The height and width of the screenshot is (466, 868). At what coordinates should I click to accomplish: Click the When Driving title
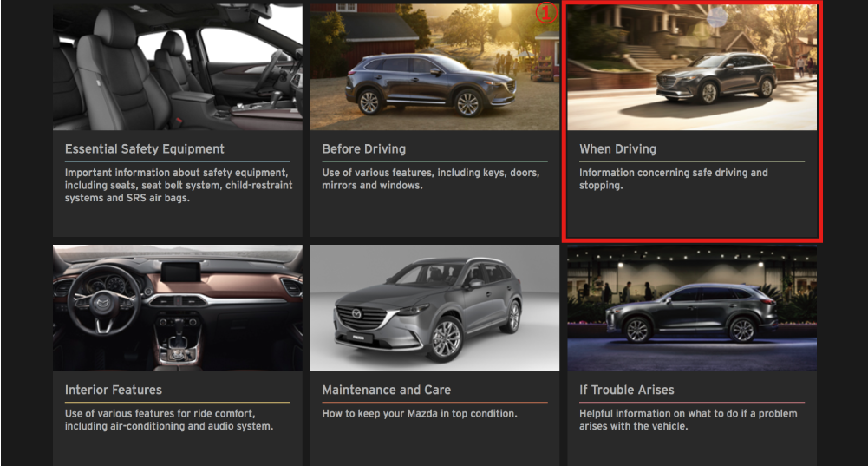click(617, 149)
